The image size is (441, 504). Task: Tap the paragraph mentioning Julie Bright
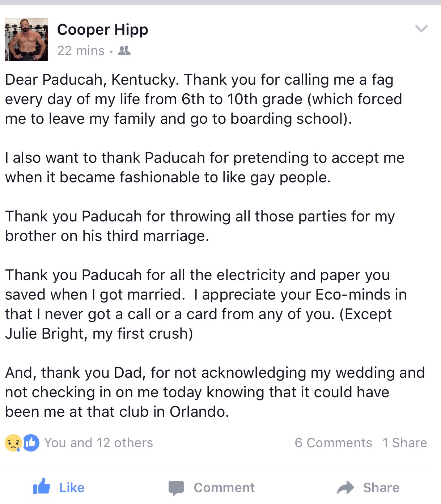click(203, 304)
